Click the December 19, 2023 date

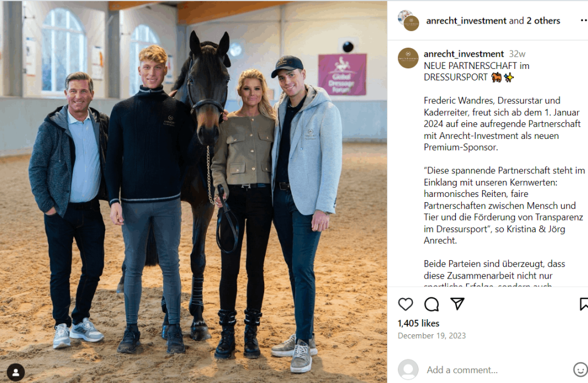[432, 335]
